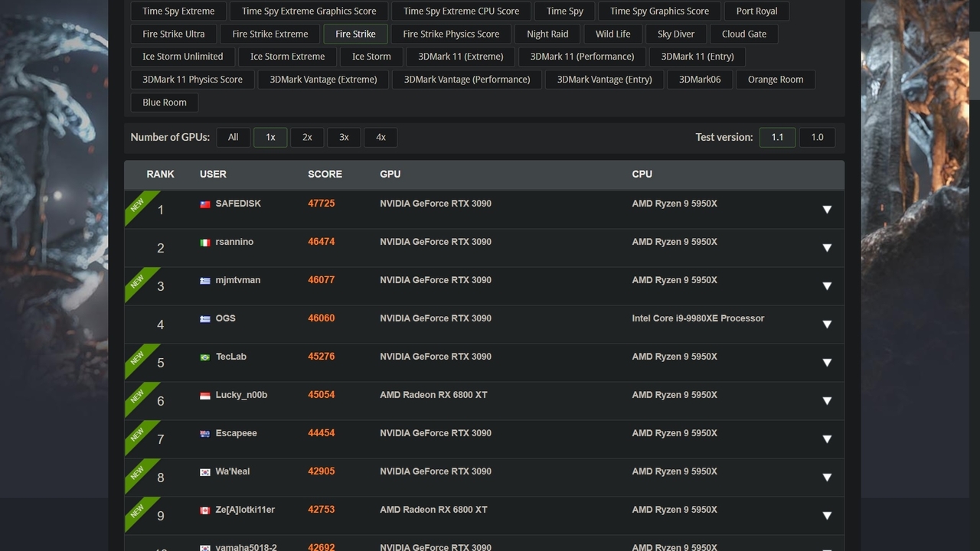The width and height of the screenshot is (980, 551).
Task: Select Time Spy Extreme Graphics Score
Action: (x=309, y=11)
